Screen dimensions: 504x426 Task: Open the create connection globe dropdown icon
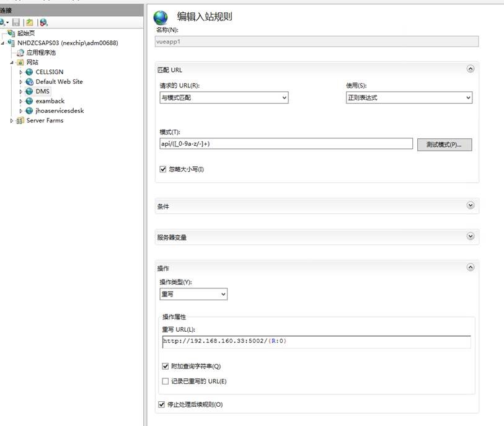coord(4,22)
